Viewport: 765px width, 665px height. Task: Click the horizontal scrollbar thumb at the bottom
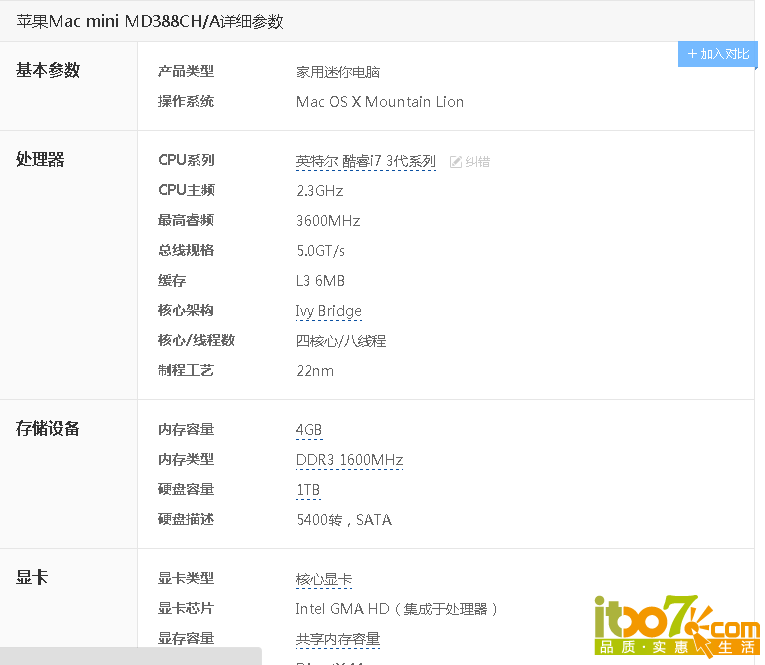click(x=131, y=656)
